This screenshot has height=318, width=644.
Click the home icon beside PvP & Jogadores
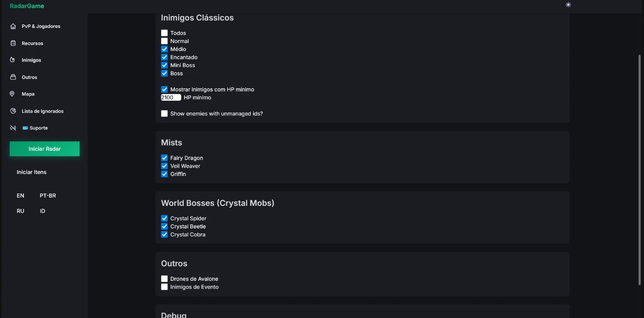click(x=13, y=26)
